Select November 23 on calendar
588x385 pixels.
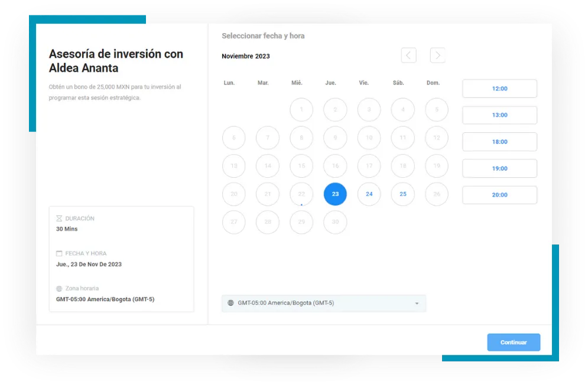335,194
